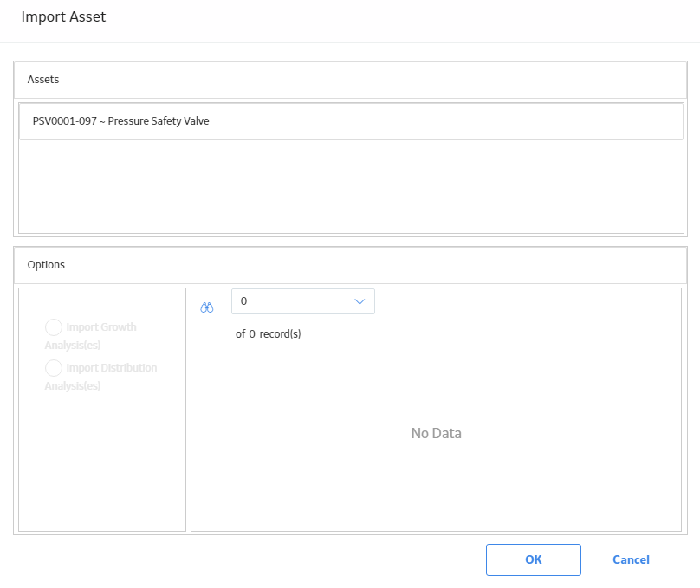The image size is (700, 588).
Task: Click the empty space below the asset list
Action: point(352,186)
